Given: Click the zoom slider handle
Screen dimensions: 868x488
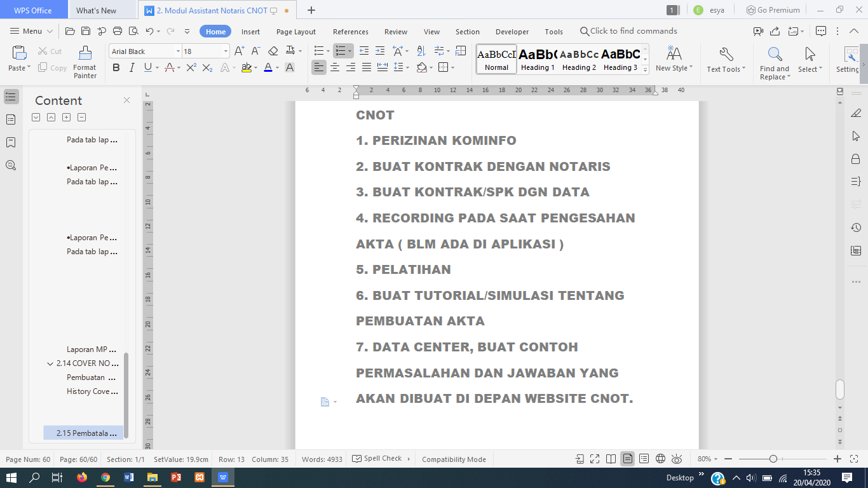Looking at the screenshot, I should [x=773, y=459].
